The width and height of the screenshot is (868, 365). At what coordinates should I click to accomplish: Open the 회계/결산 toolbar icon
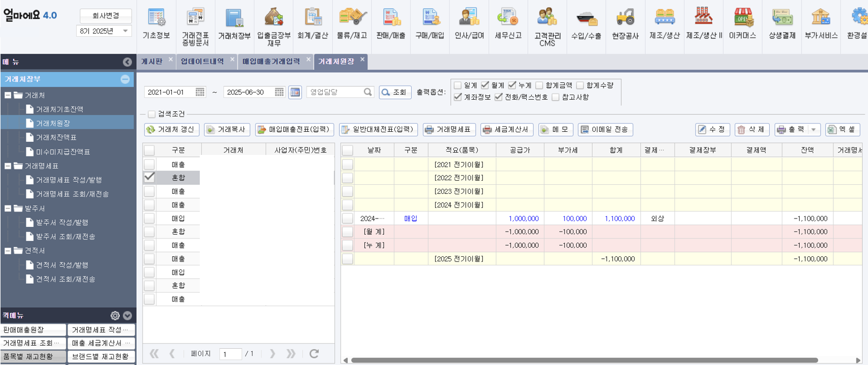tap(313, 23)
